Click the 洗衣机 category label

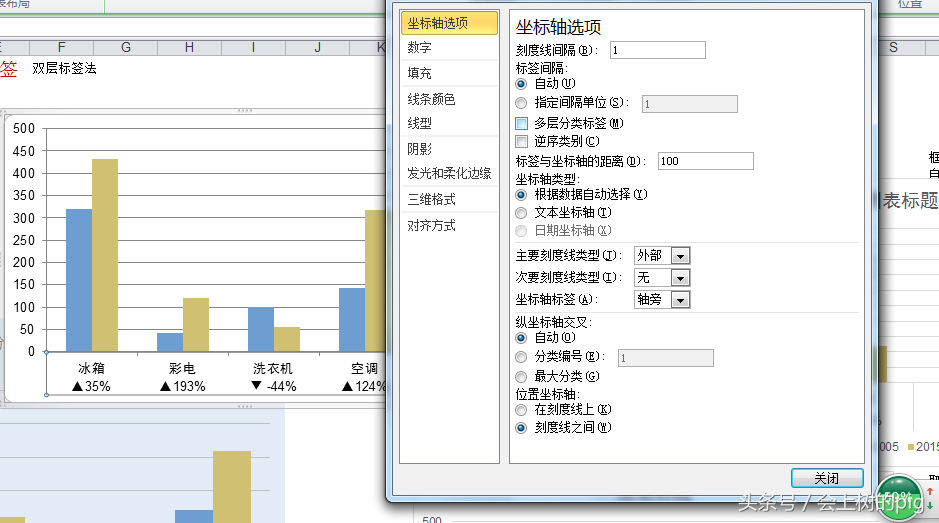273,368
